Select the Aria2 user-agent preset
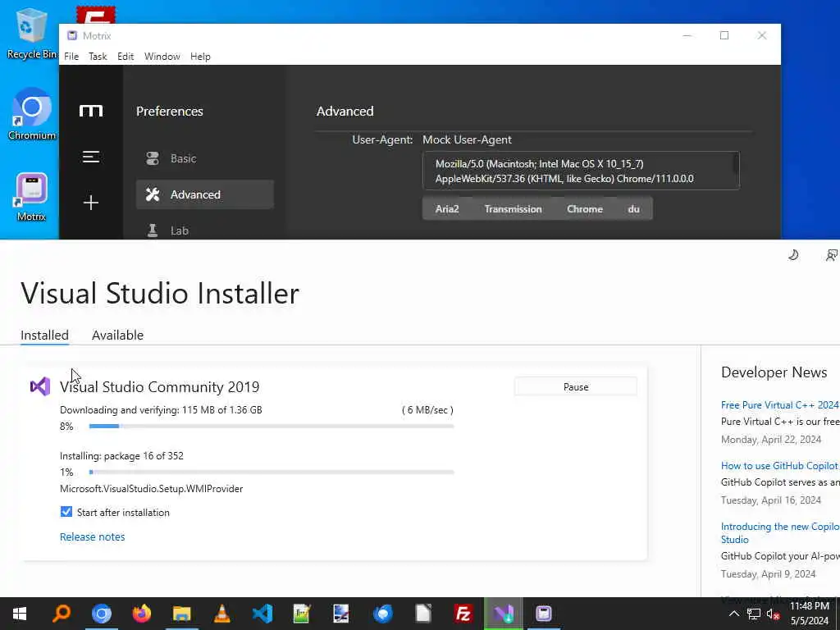This screenshot has height=630, width=840. click(x=447, y=209)
